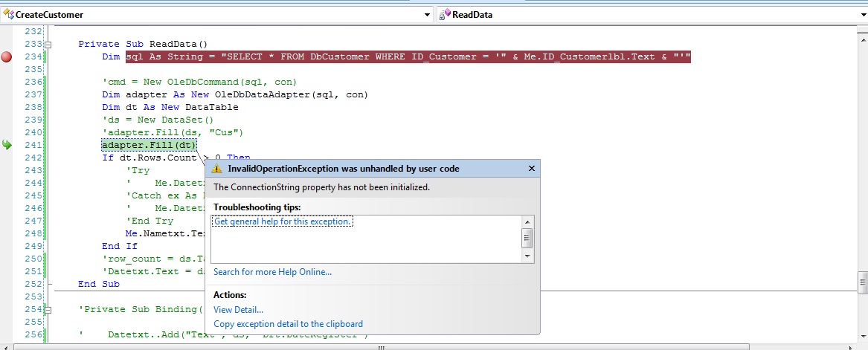This screenshot has width=868, height=350.
Task: Click the editor horizontal scrollbar thumb
Action: coord(381,348)
